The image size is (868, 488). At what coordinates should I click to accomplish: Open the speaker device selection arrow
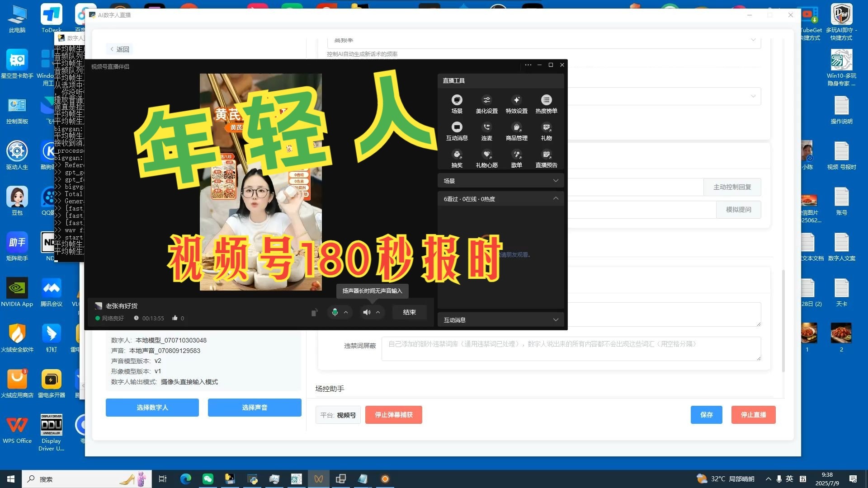pos(377,312)
